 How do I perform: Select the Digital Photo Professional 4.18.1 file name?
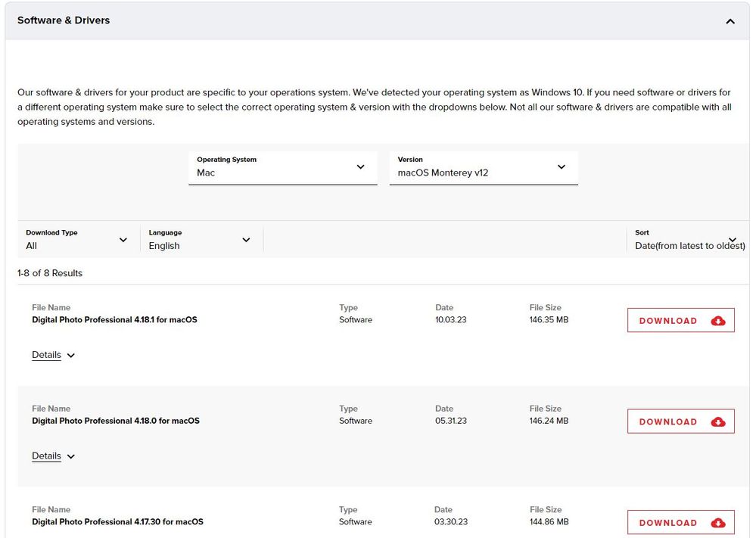pos(114,320)
